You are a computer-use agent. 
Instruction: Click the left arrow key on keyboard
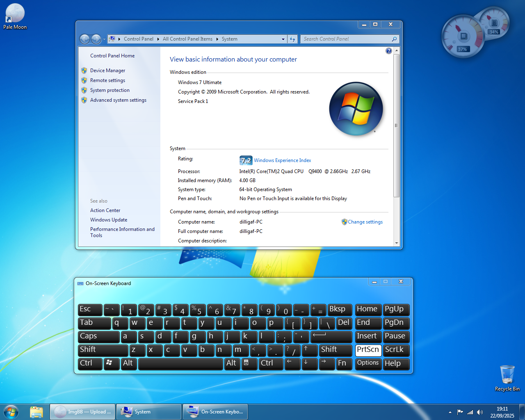pos(292,364)
